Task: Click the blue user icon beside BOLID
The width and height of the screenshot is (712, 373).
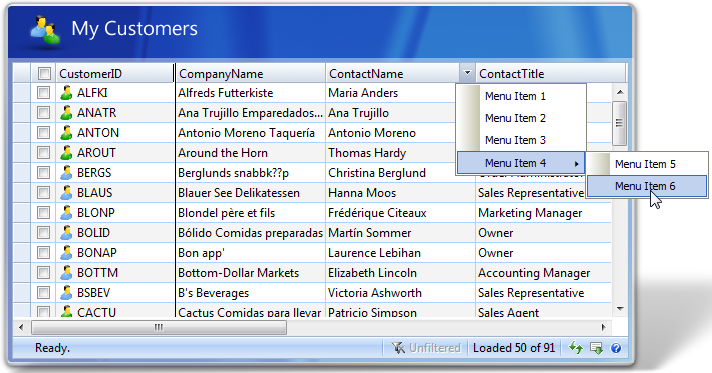Action: [x=66, y=233]
